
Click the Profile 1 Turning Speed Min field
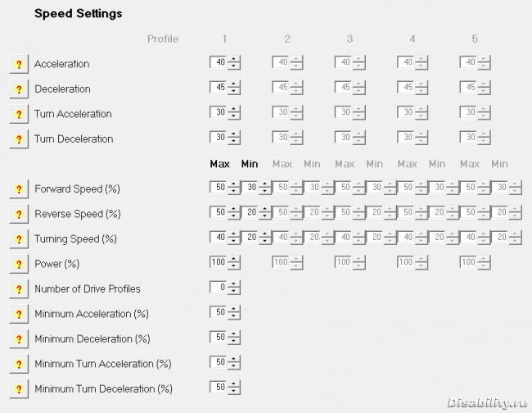tap(250, 237)
